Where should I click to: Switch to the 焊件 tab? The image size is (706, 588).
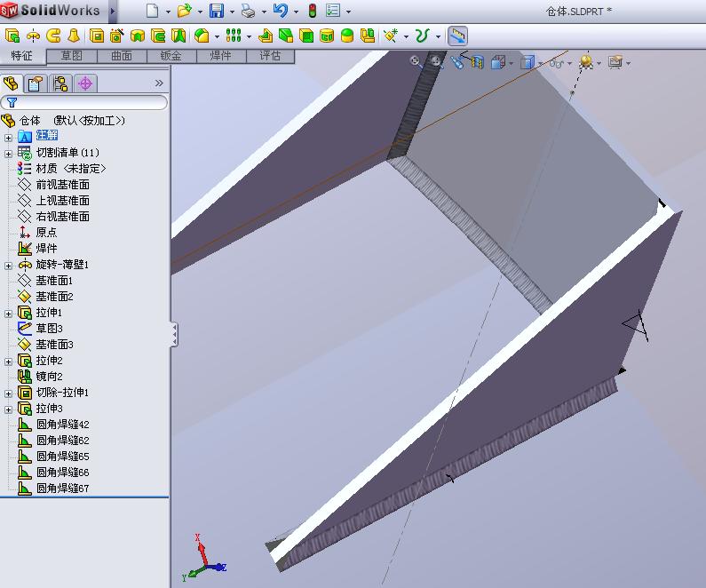220,56
